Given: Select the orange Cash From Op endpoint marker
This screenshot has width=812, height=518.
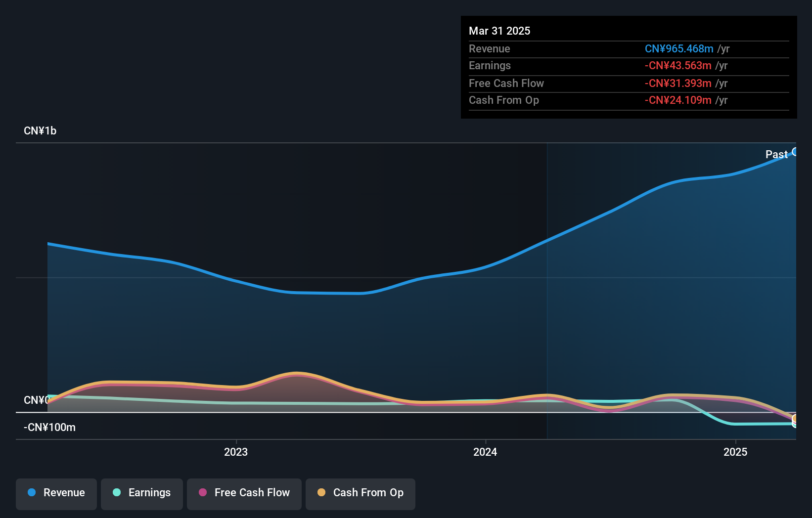Looking at the screenshot, I should tap(794, 419).
